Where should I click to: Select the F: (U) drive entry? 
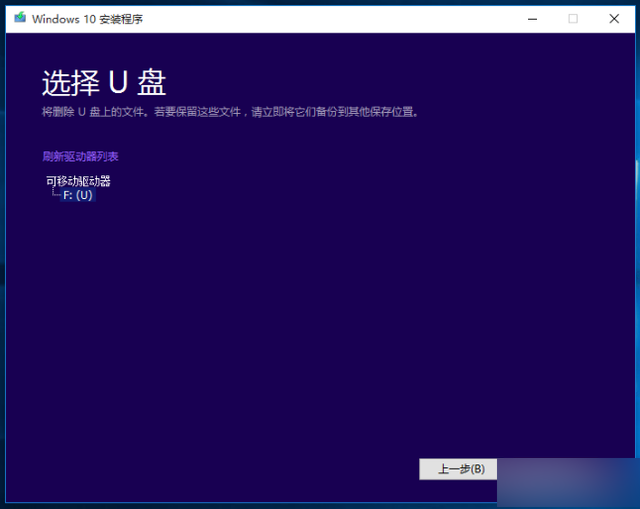point(78,195)
